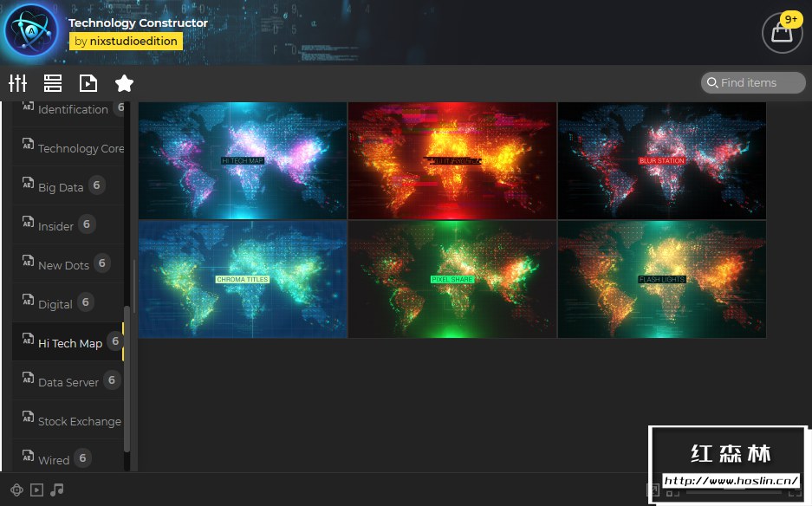812x506 pixels.
Task: Open the video preview icon in toolbar
Action: (x=88, y=83)
